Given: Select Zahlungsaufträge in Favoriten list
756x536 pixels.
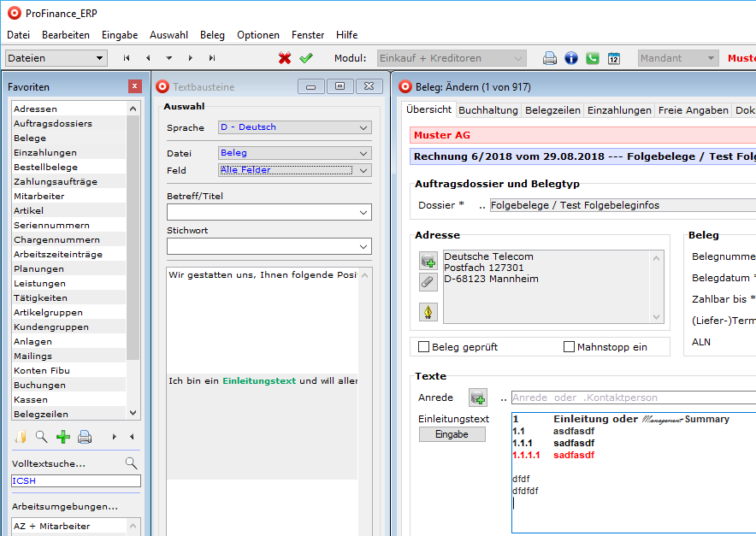Looking at the screenshot, I should click(56, 181).
